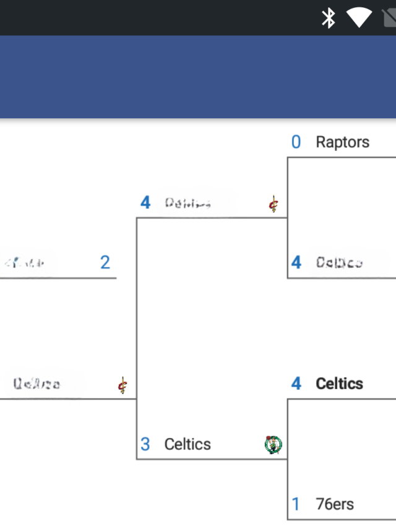The width and height of the screenshot is (396, 532).
Task: Tap the Celtics score of 3
Action: coord(145,444)
